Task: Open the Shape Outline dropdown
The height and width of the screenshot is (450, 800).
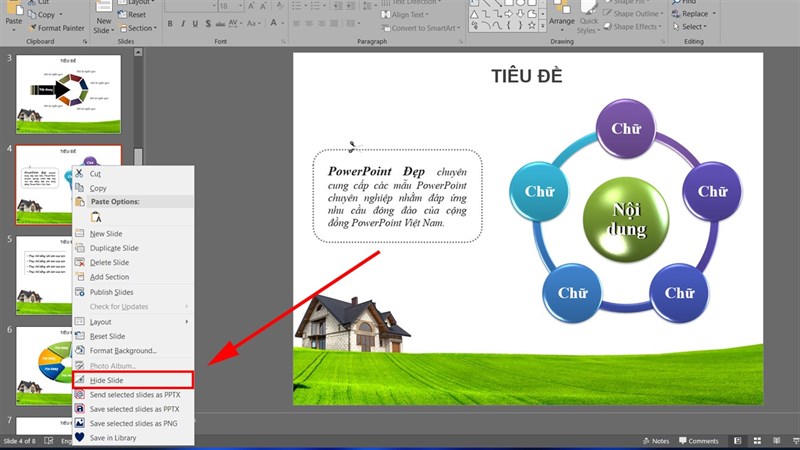Action: (x=634, y=14)
